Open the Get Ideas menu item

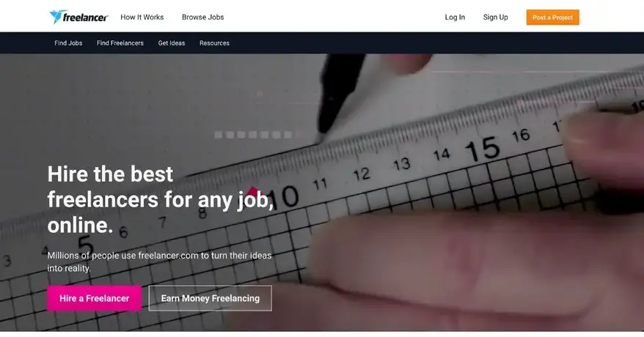(x=172, y=43)
